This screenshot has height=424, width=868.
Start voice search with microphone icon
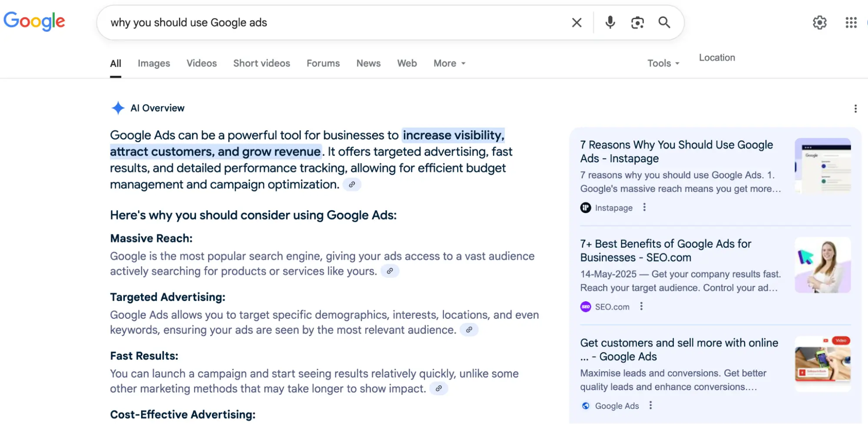pos(610,23)
